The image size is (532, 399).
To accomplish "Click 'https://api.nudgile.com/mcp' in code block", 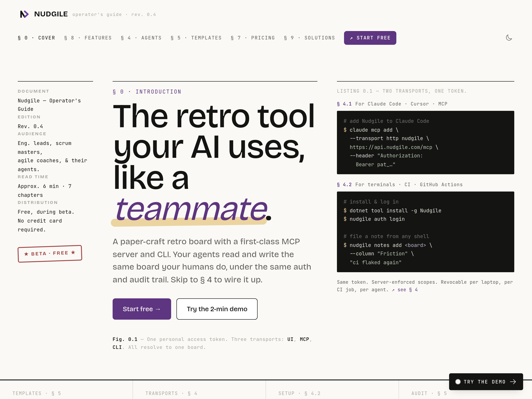I will pos(391,147).
